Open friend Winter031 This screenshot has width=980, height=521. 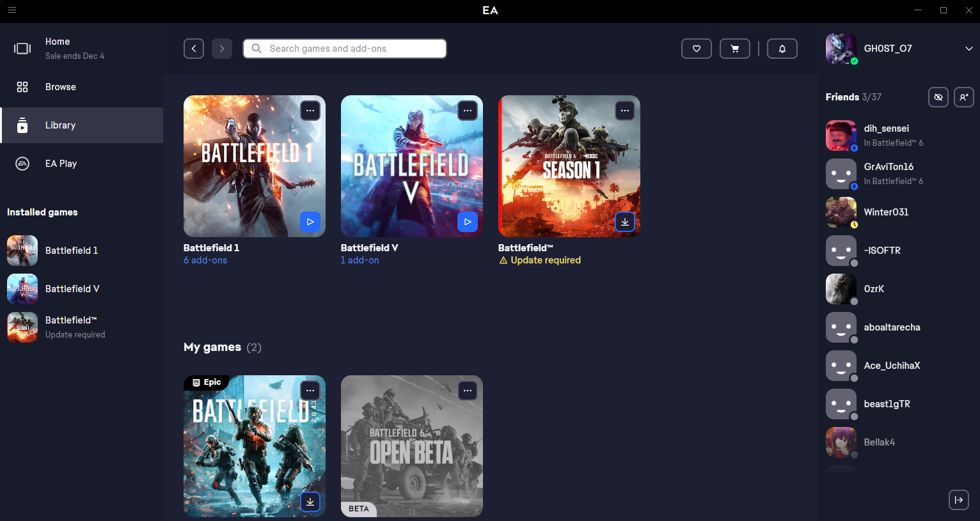899,212
